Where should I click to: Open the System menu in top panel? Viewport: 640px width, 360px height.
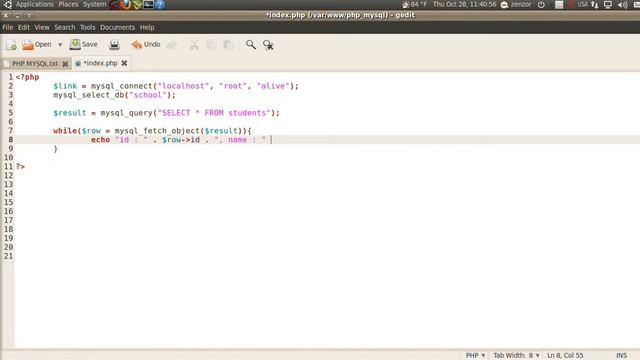[94, 4]
